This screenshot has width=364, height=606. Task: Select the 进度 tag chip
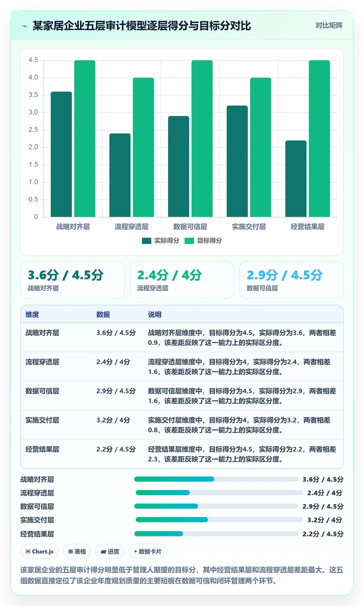[110, 551]
